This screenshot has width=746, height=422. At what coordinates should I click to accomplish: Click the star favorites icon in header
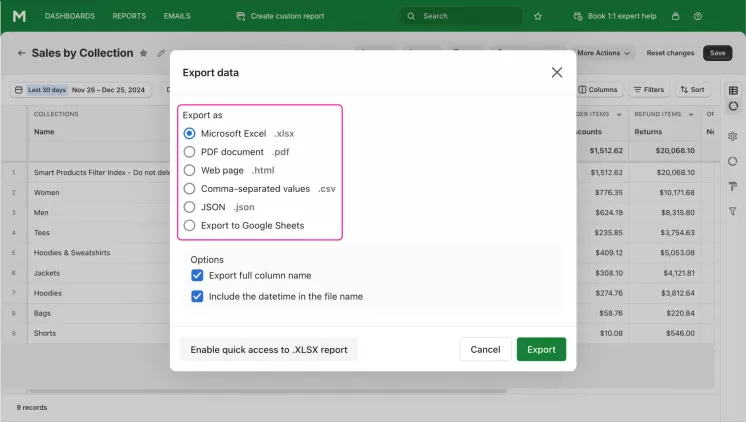click(538, 16)
